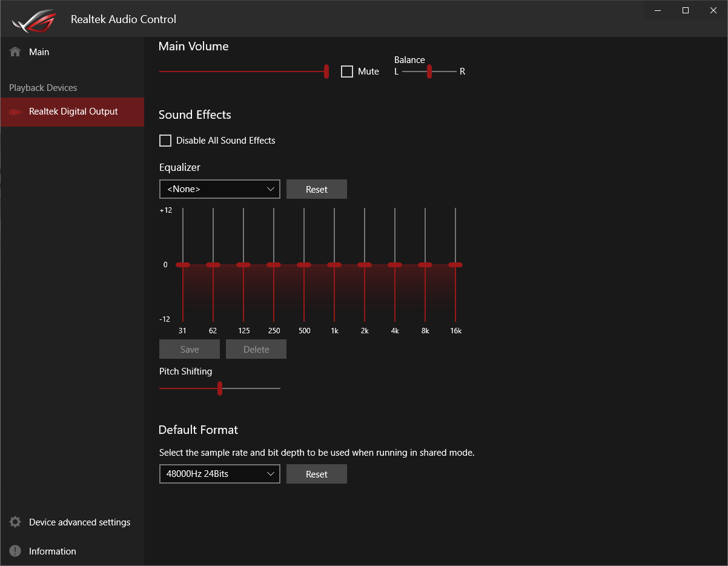
Task: Click the Balance slider between L and R
Action: coord(429,71)
